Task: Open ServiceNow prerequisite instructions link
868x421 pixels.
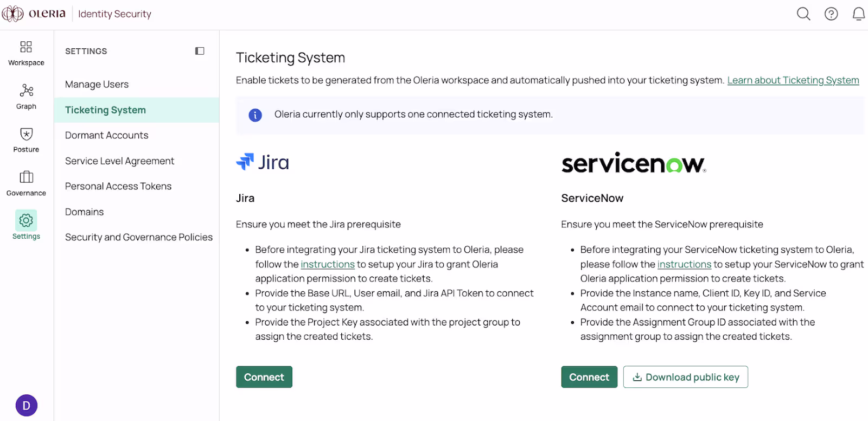Action: point(684,264)
